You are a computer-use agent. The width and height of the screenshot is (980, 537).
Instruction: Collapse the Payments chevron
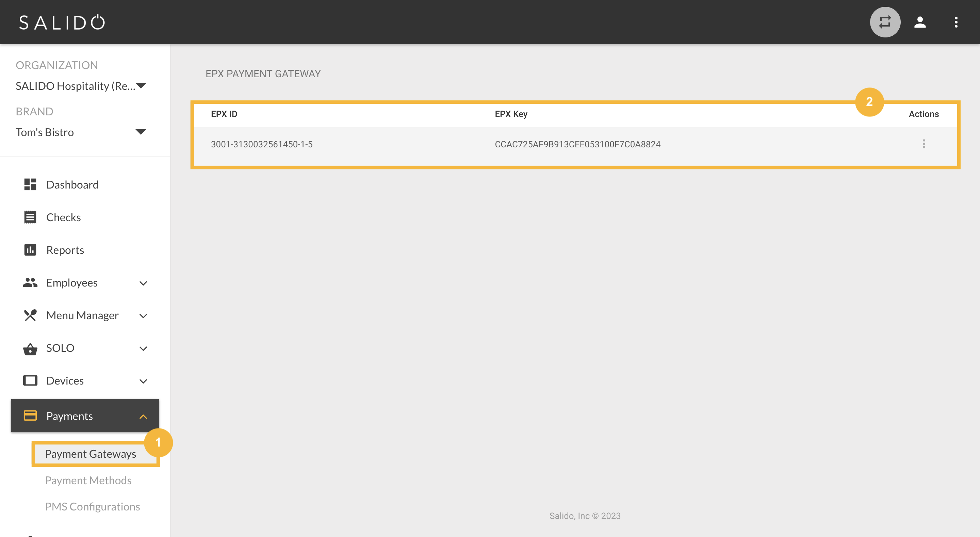tap(143, 417)
